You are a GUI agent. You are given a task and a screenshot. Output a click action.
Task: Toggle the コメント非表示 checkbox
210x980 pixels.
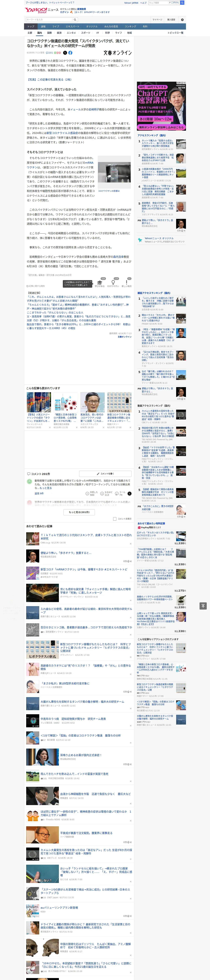tap(115, 519)
